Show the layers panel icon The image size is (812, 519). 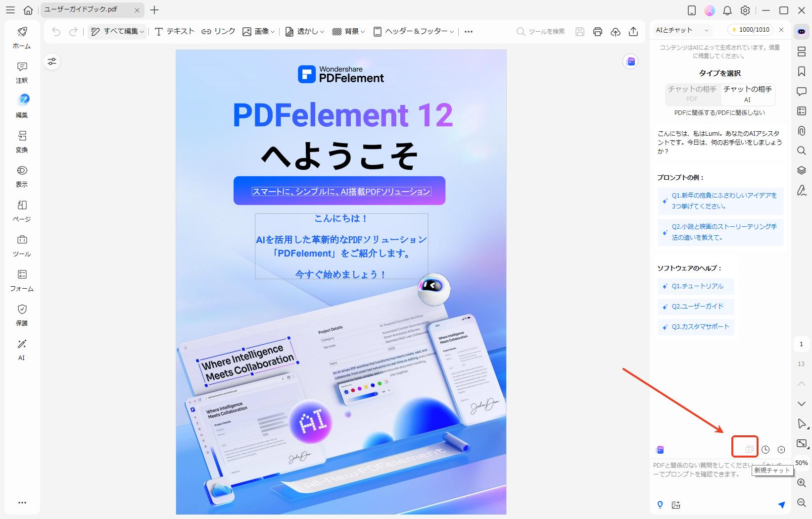click(x=802, y=170)
